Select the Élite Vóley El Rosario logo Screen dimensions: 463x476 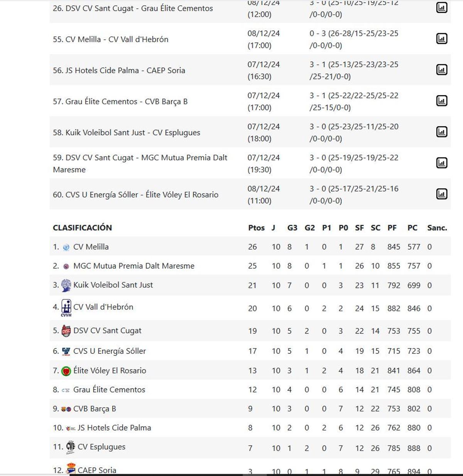pos(66,370)
